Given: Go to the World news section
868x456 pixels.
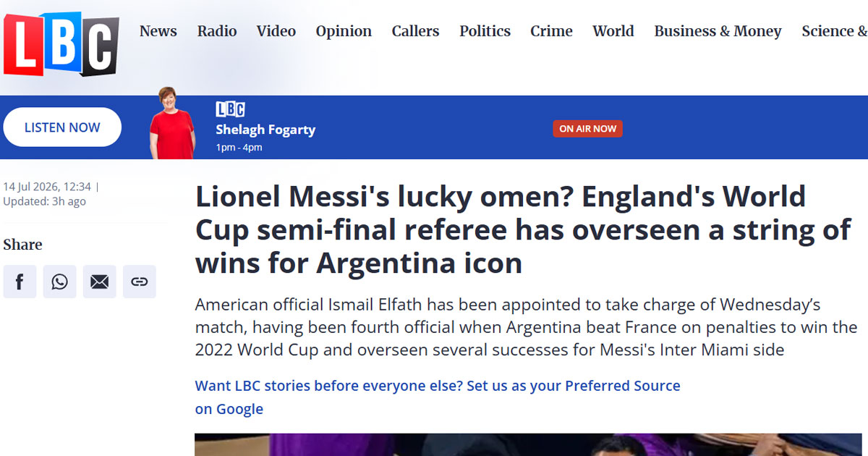Looking at the screenshot, I should [613, 31].
